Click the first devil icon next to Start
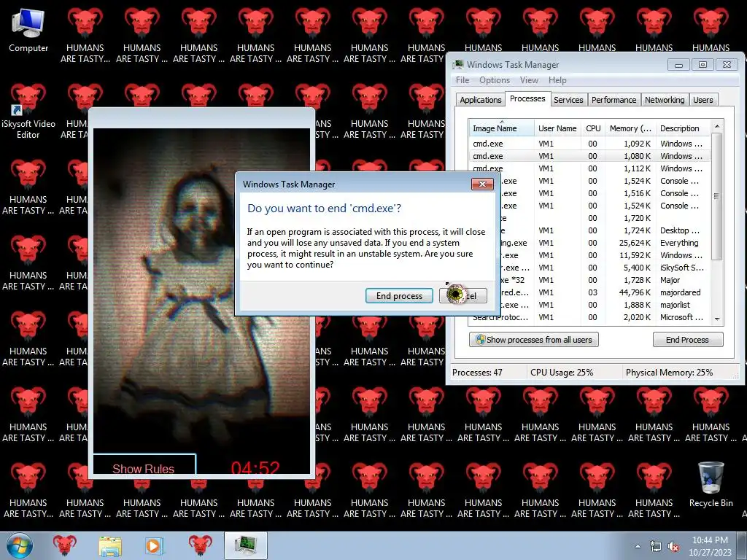This screenshot has height=560, width=747. point(65,545)
